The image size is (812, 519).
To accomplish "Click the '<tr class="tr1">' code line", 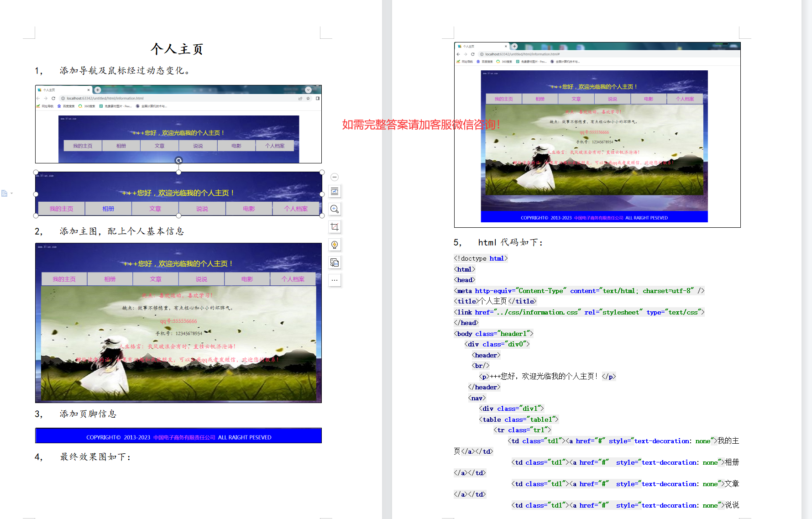I will pyautogui.click(x=522, y=430).
